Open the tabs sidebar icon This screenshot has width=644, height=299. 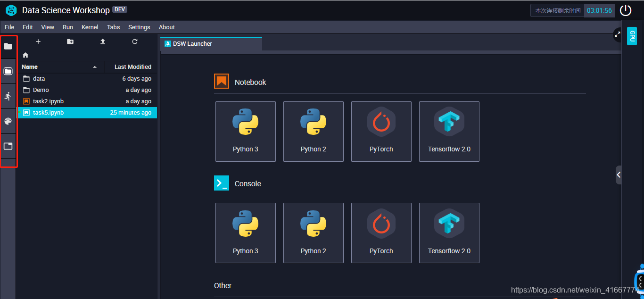pyautogui.click(x=8, y=146)
